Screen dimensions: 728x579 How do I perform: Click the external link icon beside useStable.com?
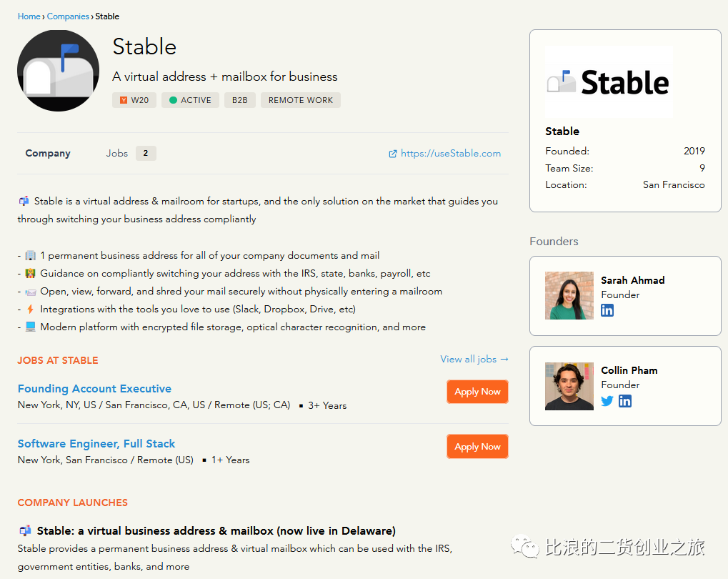coord(392,153)
